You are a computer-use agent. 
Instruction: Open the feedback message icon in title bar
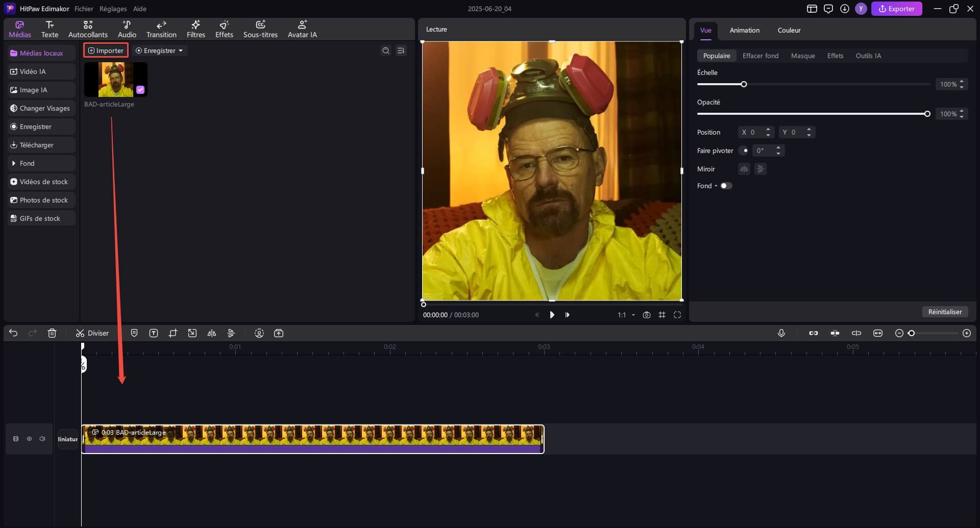pyautogui.click(x=828, y=9)
